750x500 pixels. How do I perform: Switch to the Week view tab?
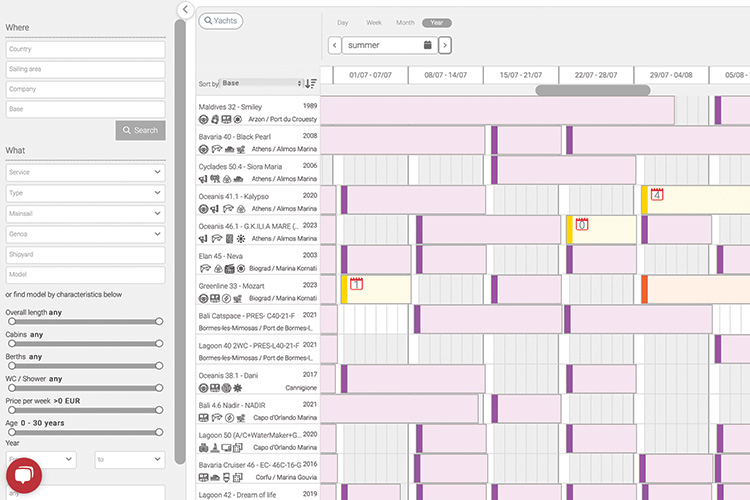[x=374, y=22]
